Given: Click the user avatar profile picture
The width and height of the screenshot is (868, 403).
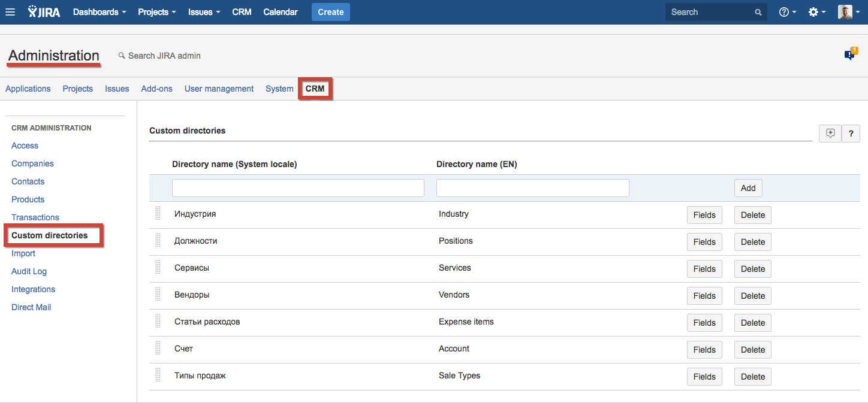Looking at the screenshot, I should point(845,12).
